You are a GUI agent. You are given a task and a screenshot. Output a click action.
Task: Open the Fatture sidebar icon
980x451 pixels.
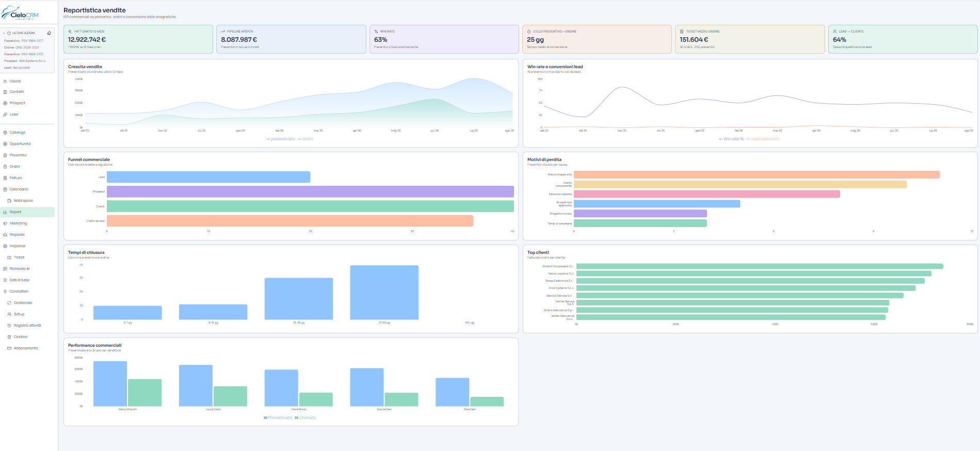click(5, 178)
